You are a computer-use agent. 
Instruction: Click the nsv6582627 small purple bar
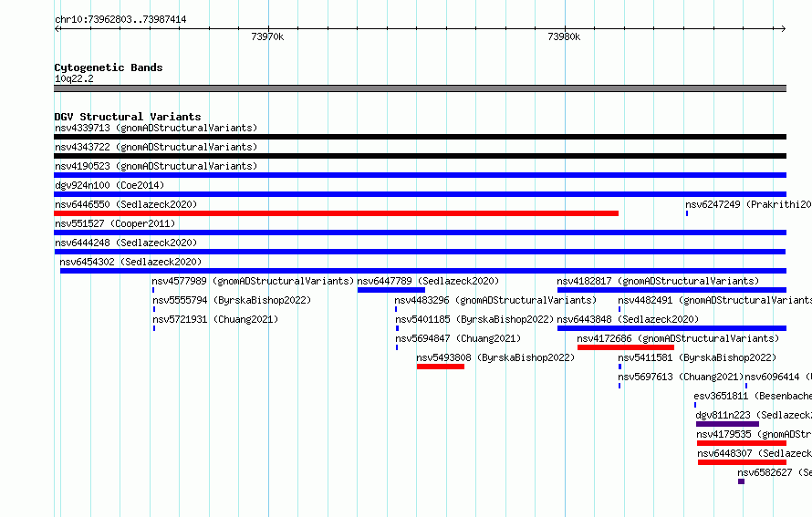pos(742,481)
